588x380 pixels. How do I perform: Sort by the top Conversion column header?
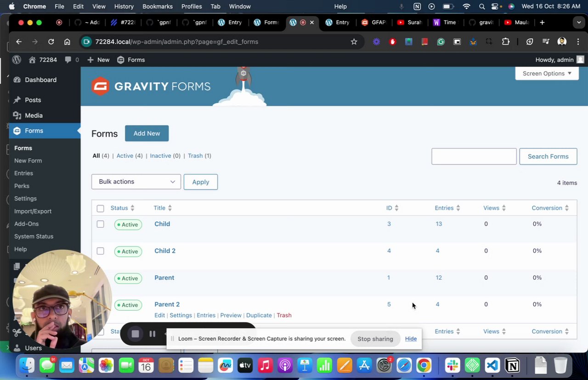(550, 208)
